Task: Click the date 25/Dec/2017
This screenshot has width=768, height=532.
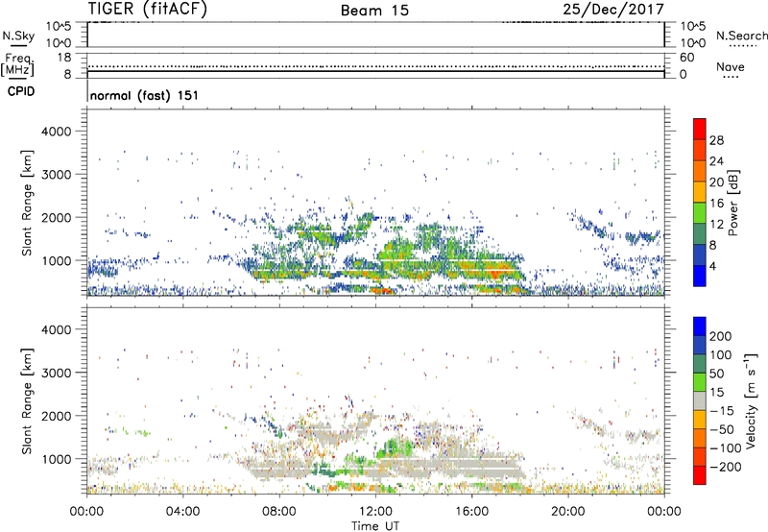Action: [x=613, y=9]
